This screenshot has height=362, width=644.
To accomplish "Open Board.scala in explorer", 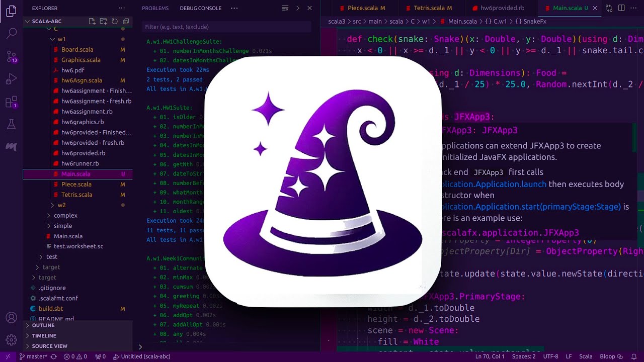I will tap(77, 49).
